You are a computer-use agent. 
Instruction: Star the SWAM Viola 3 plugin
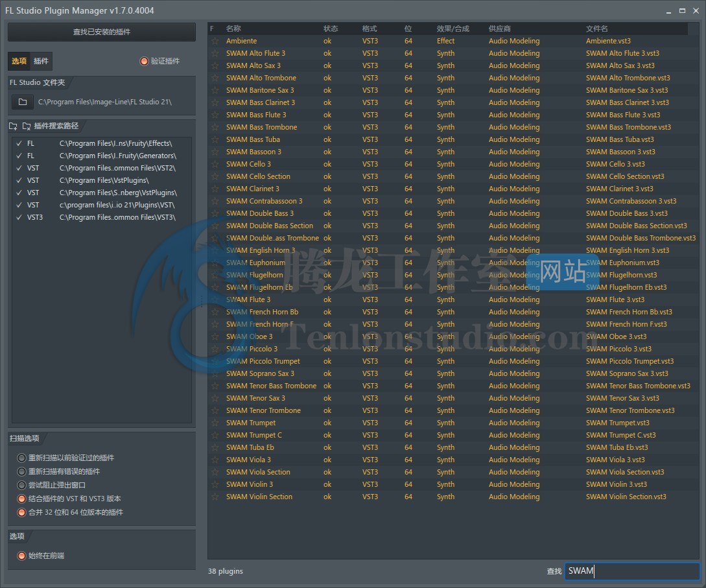click(215, 460)
